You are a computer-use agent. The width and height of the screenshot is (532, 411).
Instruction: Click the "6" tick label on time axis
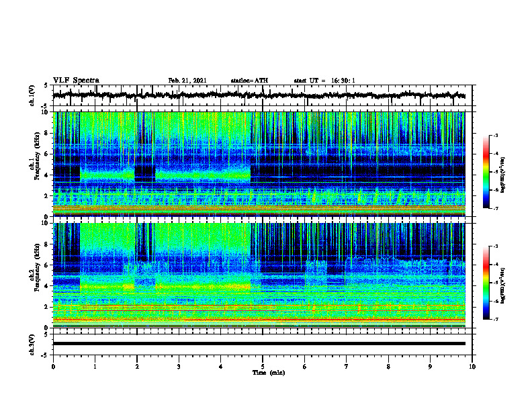tap(305, 367)
